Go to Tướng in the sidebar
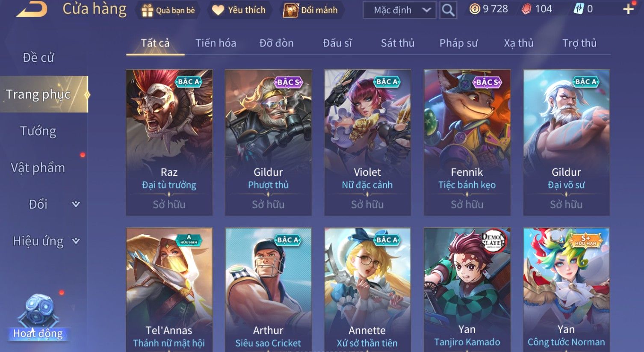 (38, 131)
